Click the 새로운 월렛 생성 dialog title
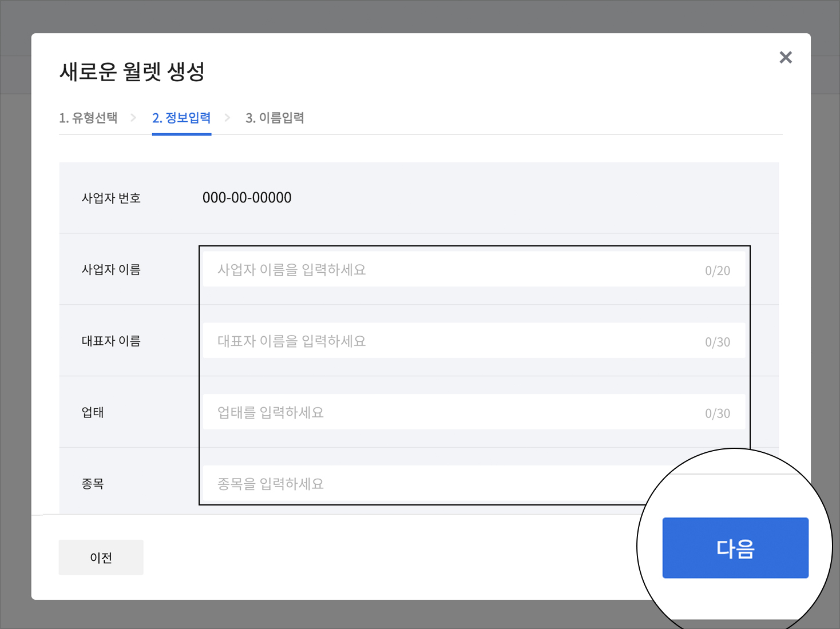The width and height of the screenshot is (840, 629). tap(132, 72)
